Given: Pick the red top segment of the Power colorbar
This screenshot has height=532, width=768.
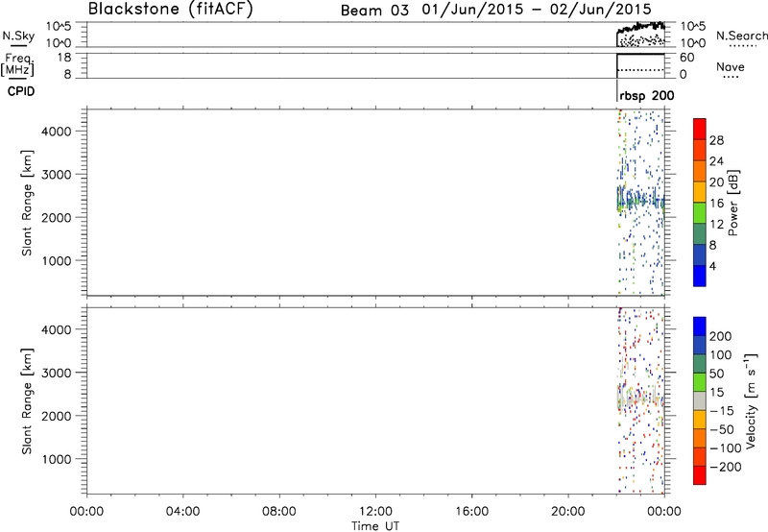Looking at the screenshot, I should click(x=700, y=129).
